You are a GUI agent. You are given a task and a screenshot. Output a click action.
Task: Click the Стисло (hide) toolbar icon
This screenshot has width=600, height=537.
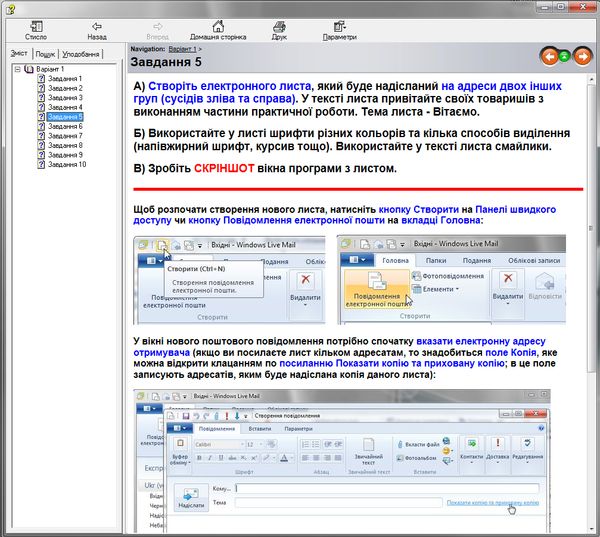pyautogui.click(x=36, y=26)
